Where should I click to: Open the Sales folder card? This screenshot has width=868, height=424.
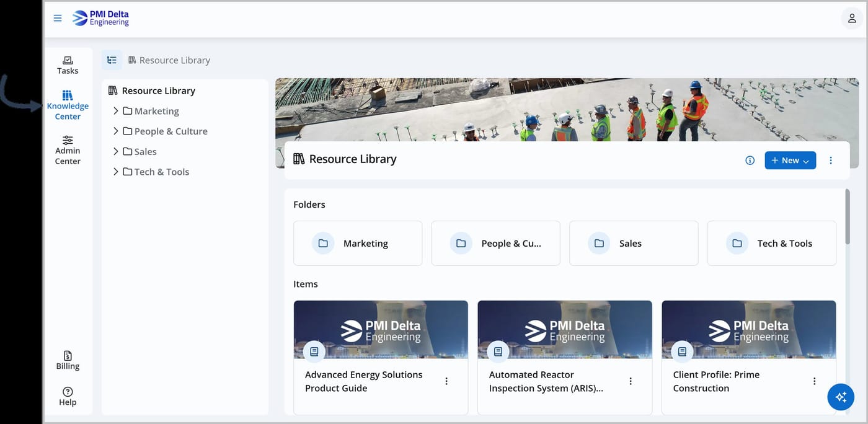[x=634, y=244]
